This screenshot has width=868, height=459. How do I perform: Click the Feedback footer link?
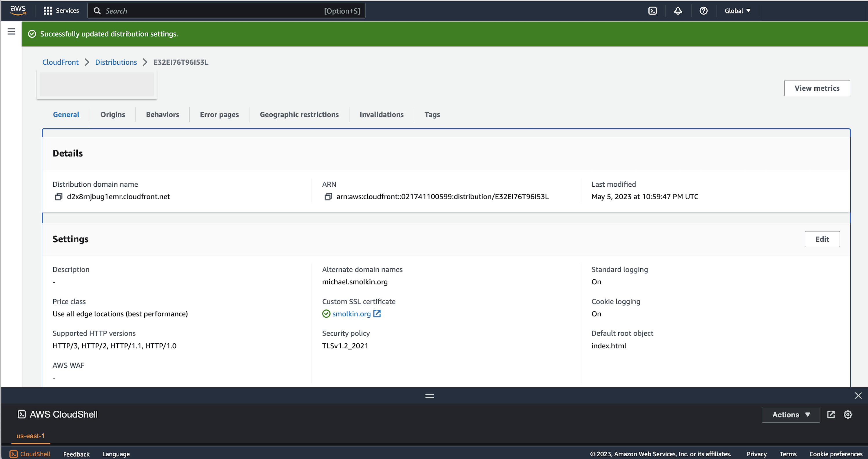coord(76,454)
